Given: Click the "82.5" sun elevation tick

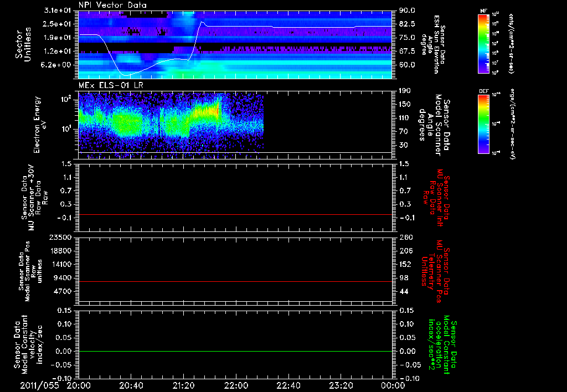Looking at the screenshot, I should (x=407, y=24).
